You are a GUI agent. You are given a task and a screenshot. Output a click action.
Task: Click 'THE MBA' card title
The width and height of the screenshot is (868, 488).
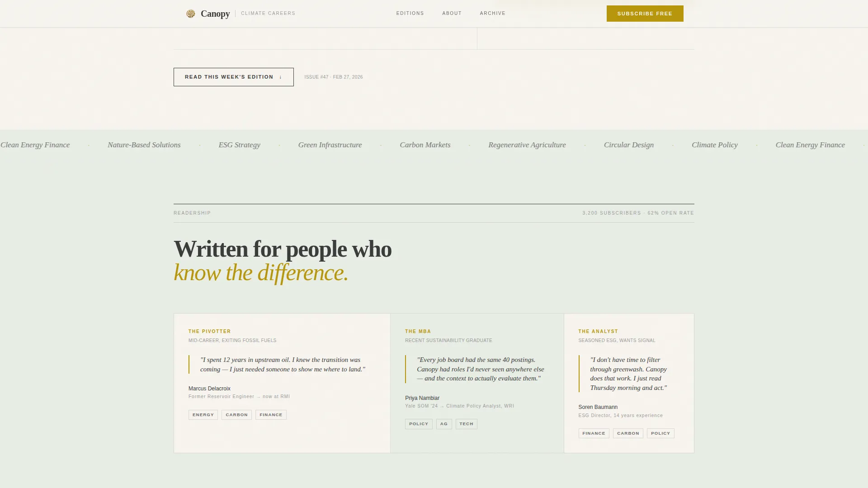[418, 332]
